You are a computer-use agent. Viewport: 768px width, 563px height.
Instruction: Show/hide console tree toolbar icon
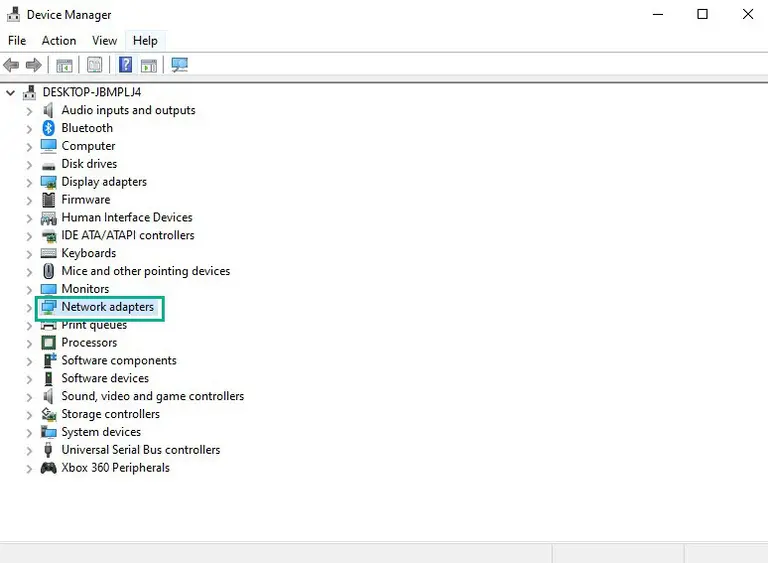(x=64, y=65)
